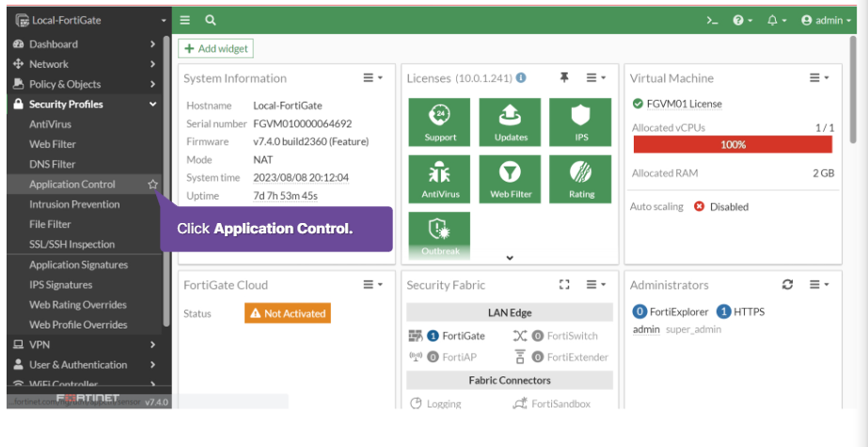Toggle the hamburger menu in the top bar

(185, 20)
